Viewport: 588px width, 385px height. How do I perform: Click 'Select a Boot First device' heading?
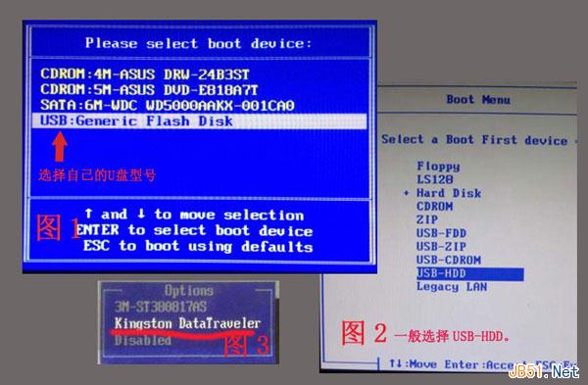pos(474,140)
